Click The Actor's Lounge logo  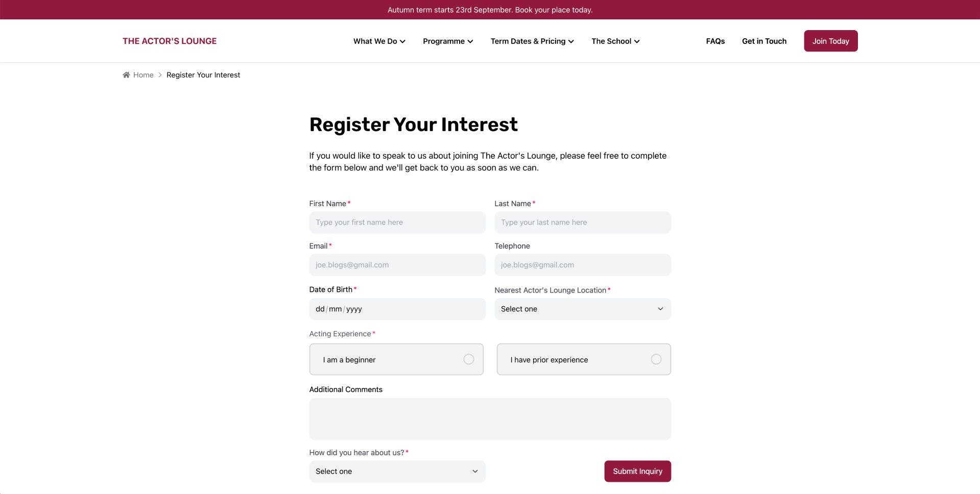click(170, 41)
